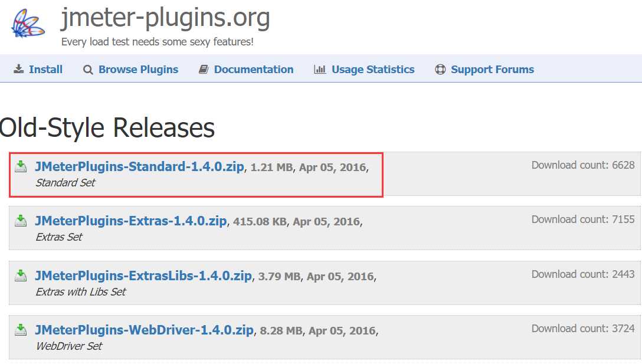Click the '8.28 MB' file size text

(281, 331)
